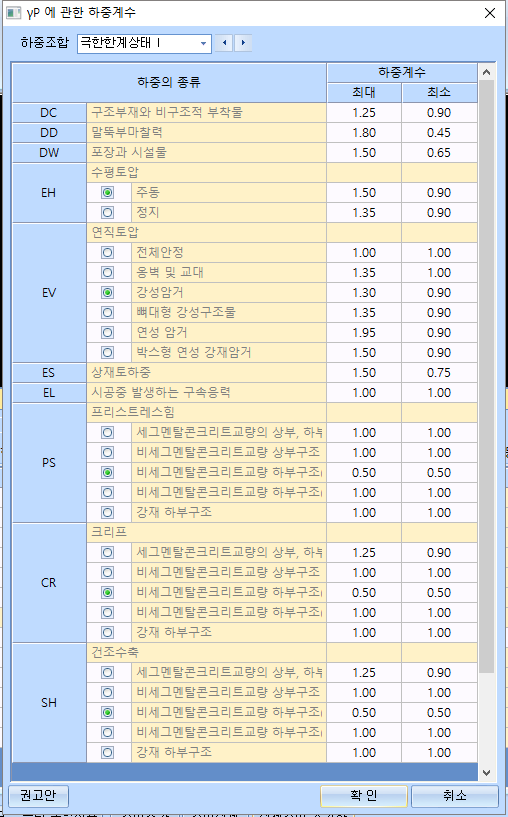Click the 건조수축 group heading
The height and width of the screenshot is (817, 508).
115,652
